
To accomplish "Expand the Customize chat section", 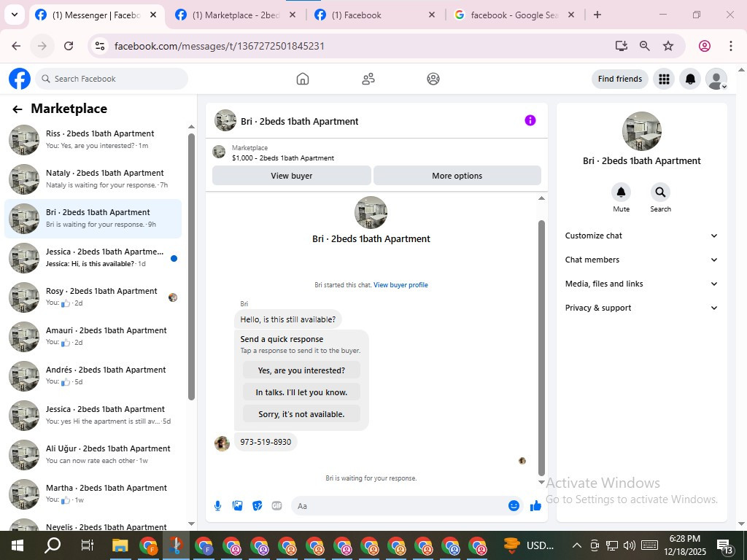I will [641, 236].
